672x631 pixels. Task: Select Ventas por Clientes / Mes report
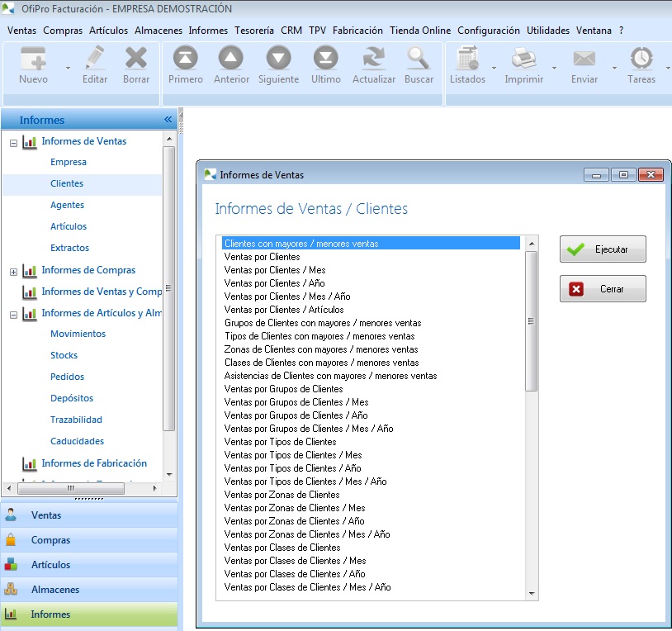[275, 270]
